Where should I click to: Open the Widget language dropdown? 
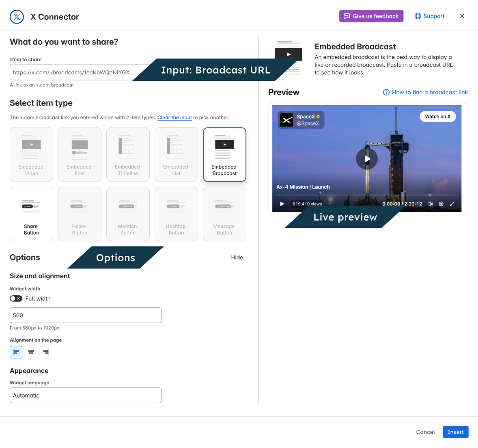click(86, 396)
